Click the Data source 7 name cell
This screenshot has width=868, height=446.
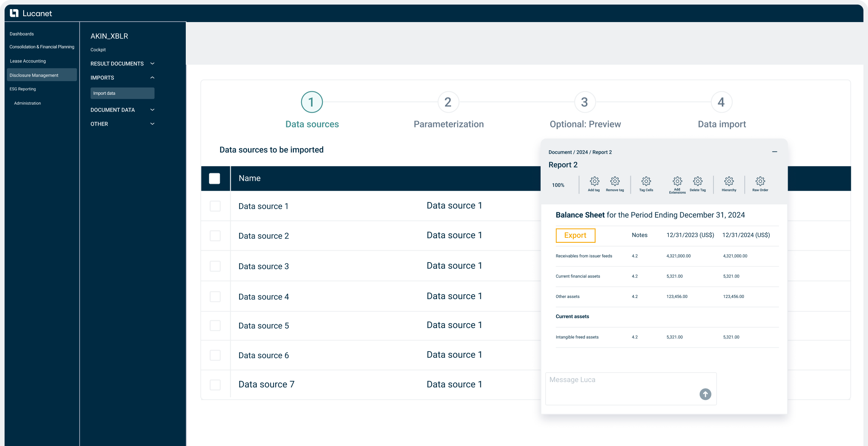266,384
